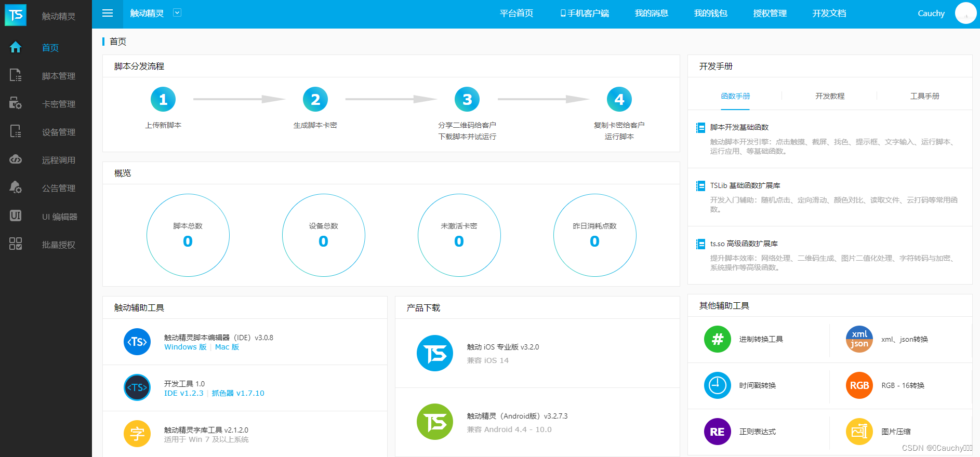Open 平台首页 in the top navigation

pyautogui.click(x=517, y=14)
